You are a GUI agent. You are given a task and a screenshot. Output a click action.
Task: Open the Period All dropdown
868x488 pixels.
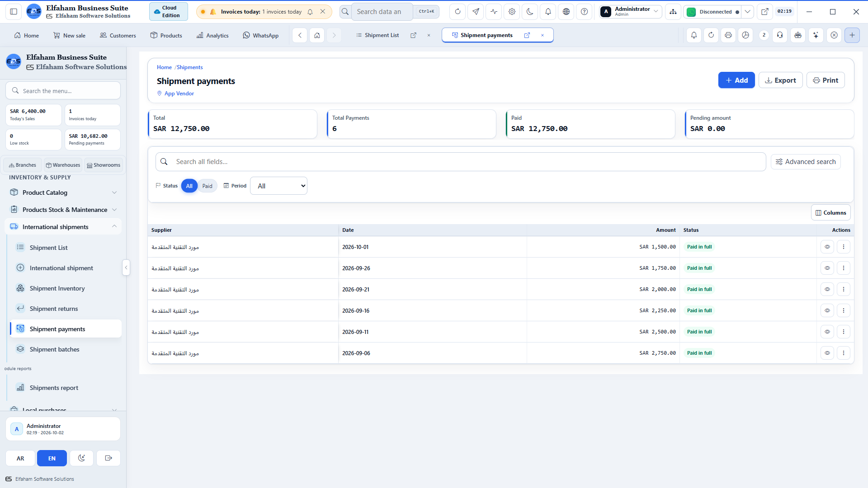click(278, 186)
